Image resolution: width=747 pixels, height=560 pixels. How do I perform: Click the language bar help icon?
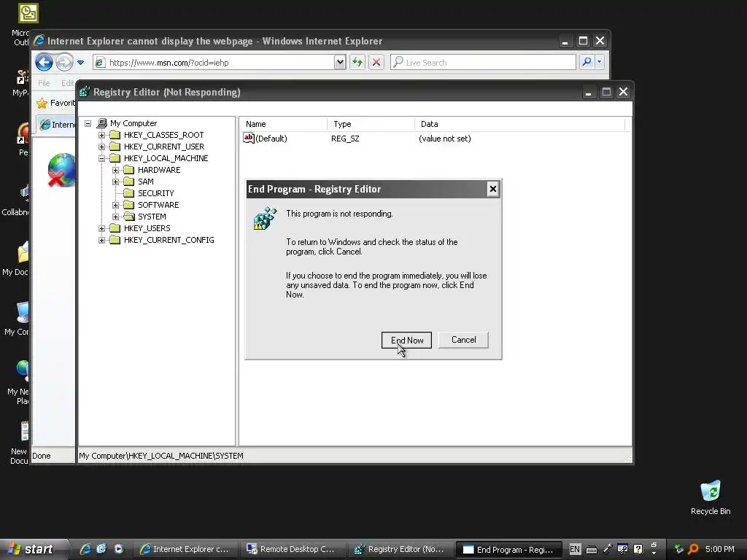click(x=638, y=549)
